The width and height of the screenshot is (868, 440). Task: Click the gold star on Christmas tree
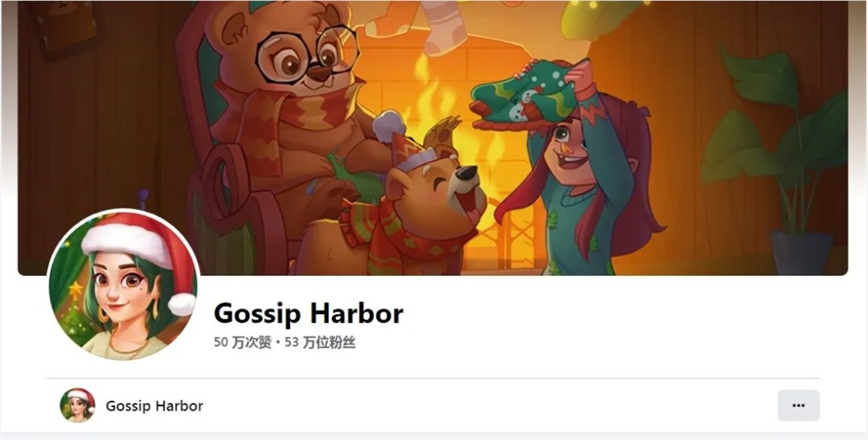point(75,291)
